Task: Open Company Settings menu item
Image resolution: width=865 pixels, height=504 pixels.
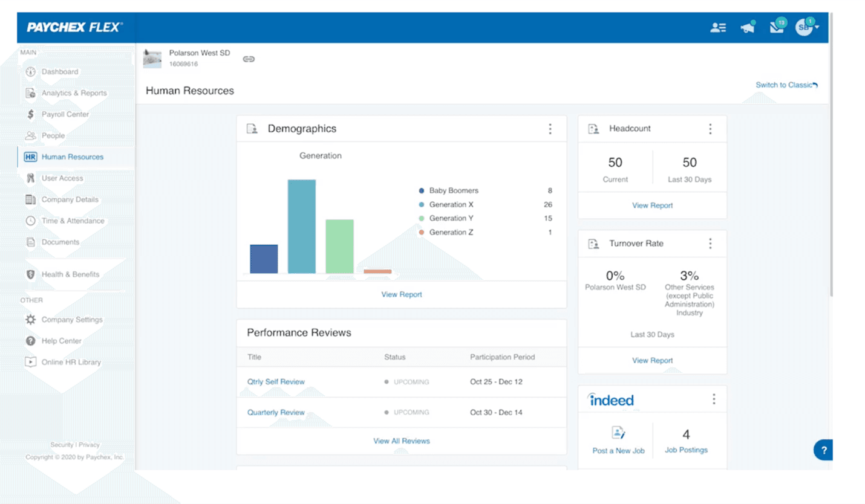Action: click(x=72, y=320)
